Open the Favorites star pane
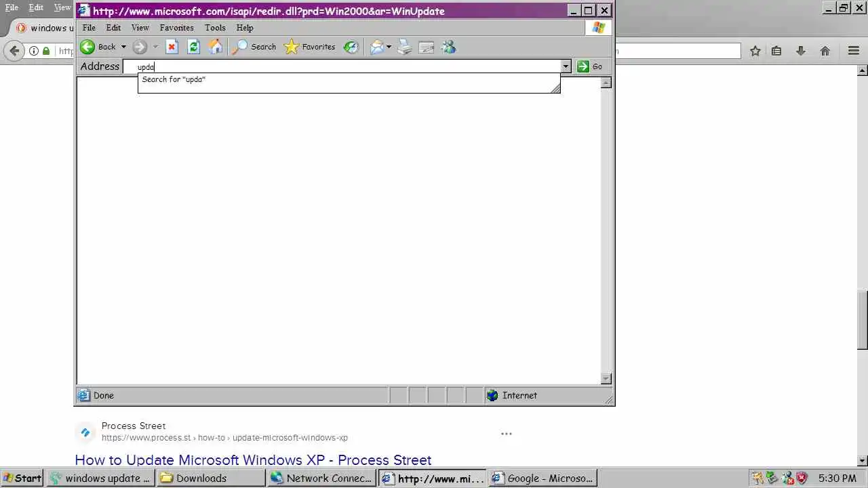 [310, 47]
